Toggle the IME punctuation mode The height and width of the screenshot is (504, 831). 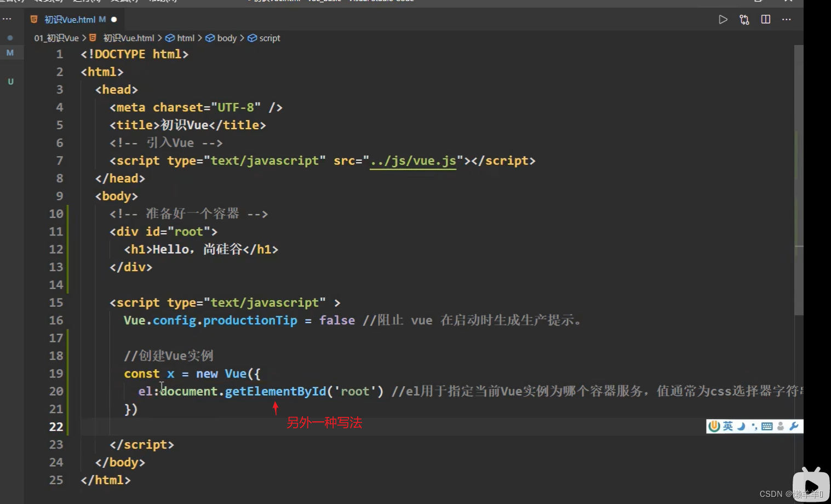754,426
